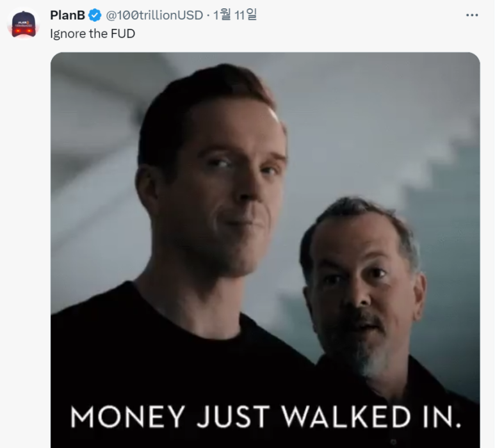495x448 pixels.
Task: Select the tweet text "Ignore the FUD"
Action: [x=92, y=34]
